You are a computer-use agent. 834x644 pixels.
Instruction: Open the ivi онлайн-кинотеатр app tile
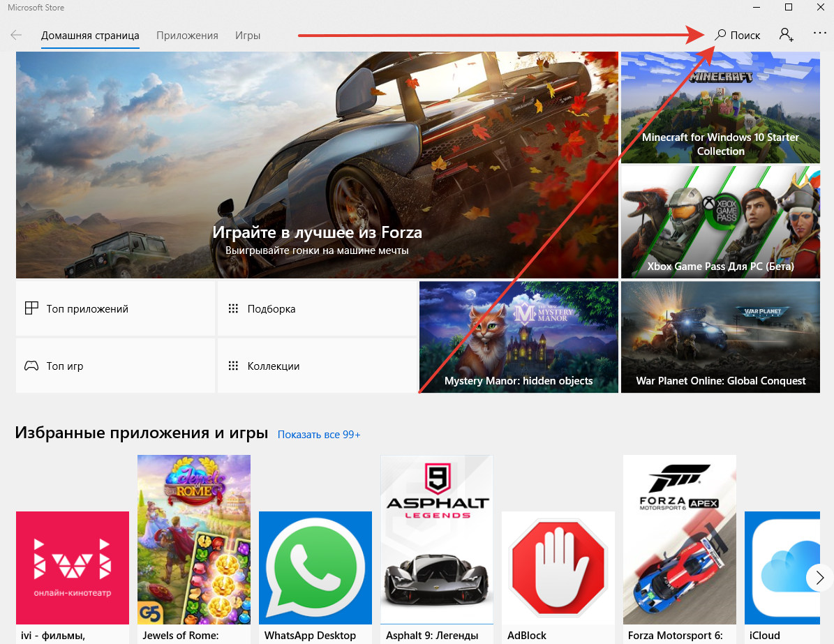coord(73,567)
